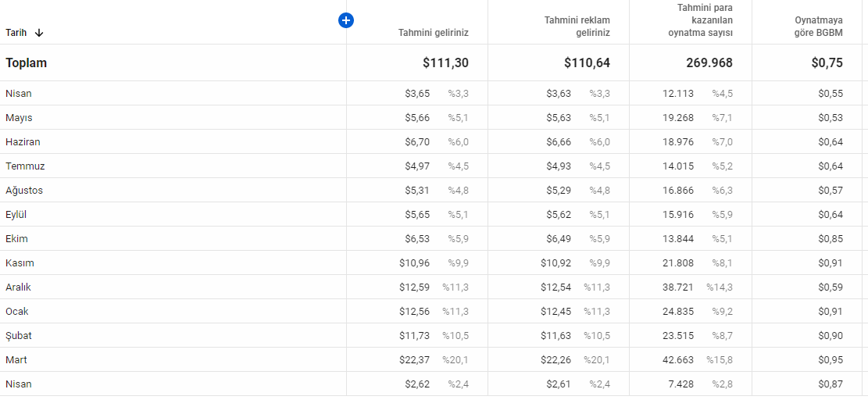The image size is (868, 407).
Task: Click the Haziran row
Action: coord(434,141)
